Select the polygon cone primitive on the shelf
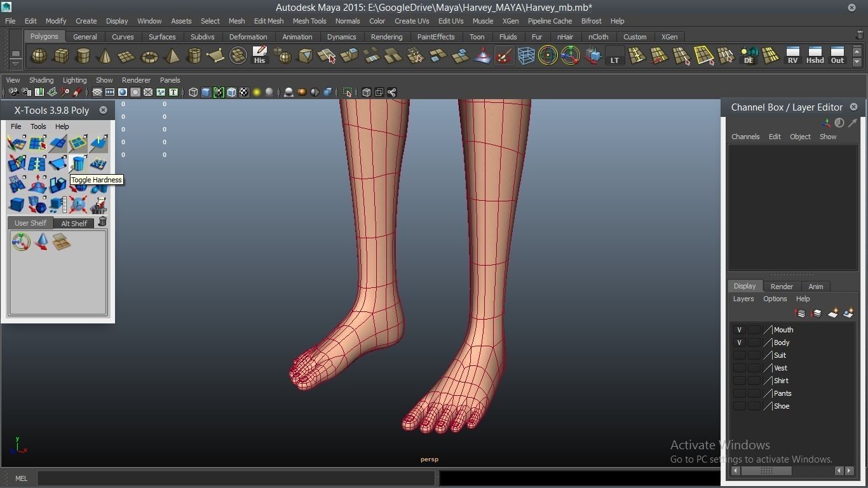The image size is (868, 488). point(105,57)
